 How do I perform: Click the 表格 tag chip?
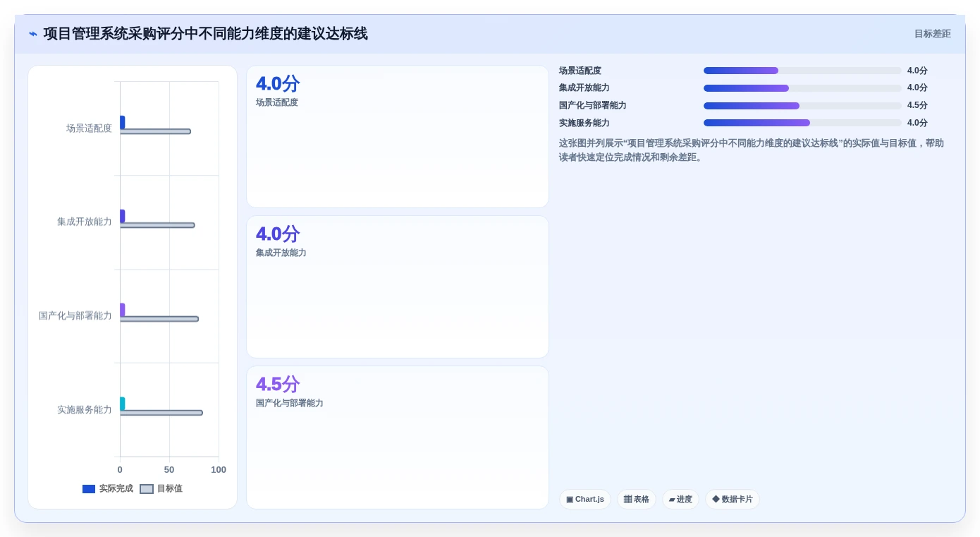pyautogui.click(x=637, y=500)
